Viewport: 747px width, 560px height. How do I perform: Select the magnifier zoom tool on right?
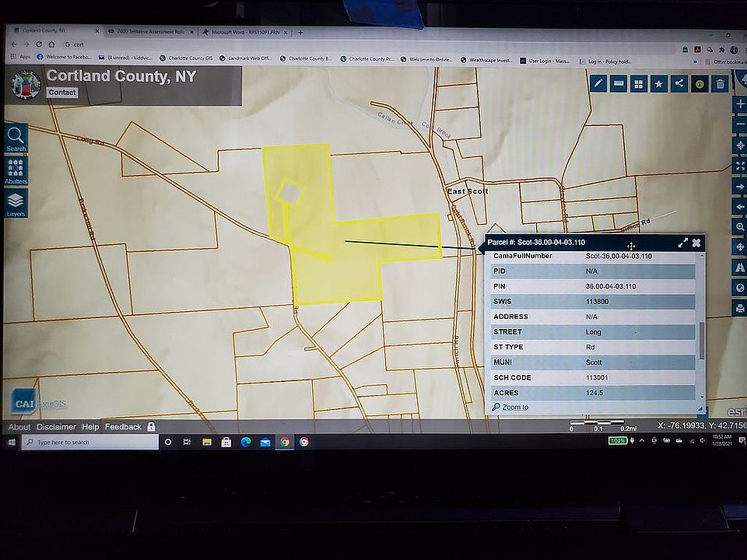(740, 227)
